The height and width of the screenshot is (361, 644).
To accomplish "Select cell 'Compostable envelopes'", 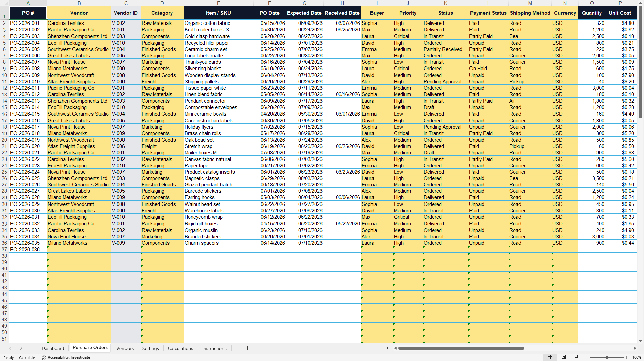I will pyautogui.click(x=218, y=107).
